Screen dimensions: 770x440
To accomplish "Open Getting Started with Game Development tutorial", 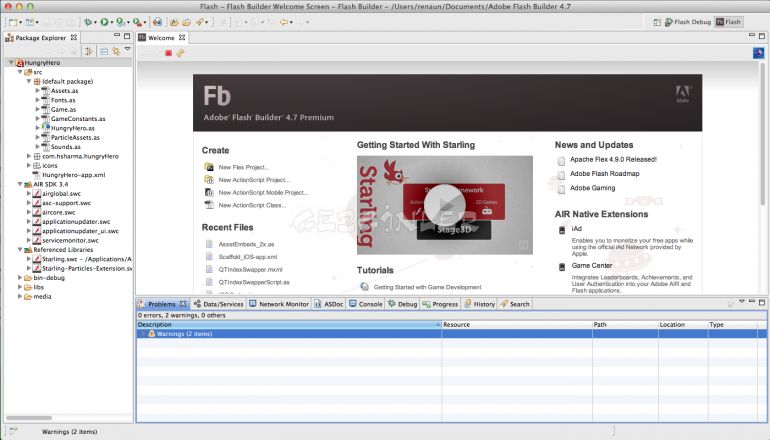I will click(x=428, y=287).
